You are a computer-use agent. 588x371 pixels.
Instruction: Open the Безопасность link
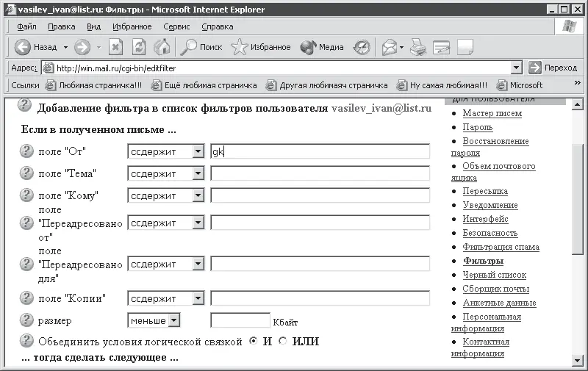[490, 233]
